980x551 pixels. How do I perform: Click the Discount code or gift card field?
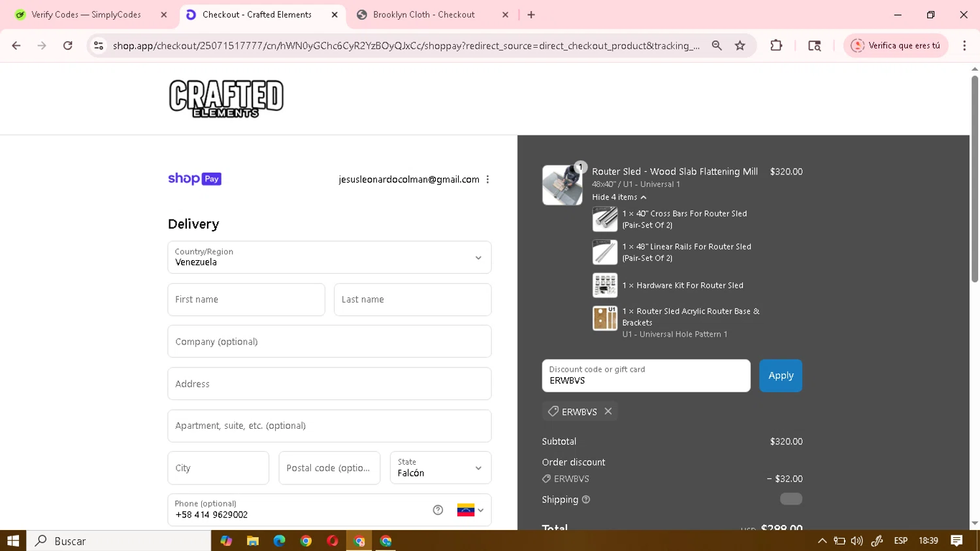pos(646,376)
